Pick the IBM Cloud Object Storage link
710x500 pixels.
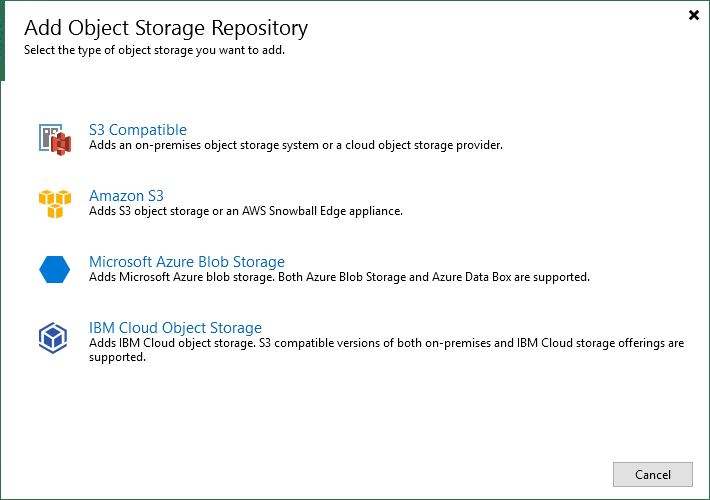175,327
